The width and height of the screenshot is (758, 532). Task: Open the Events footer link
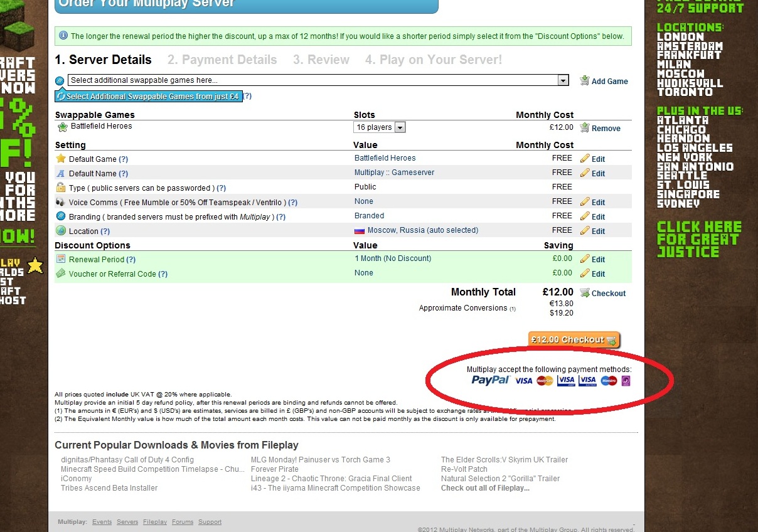(x=102, y=522)
